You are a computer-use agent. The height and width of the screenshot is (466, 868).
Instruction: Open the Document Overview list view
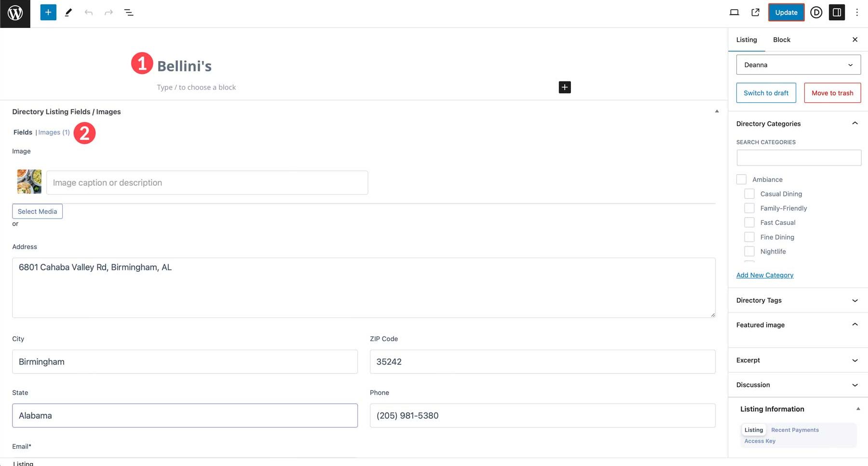click(129, 12)
